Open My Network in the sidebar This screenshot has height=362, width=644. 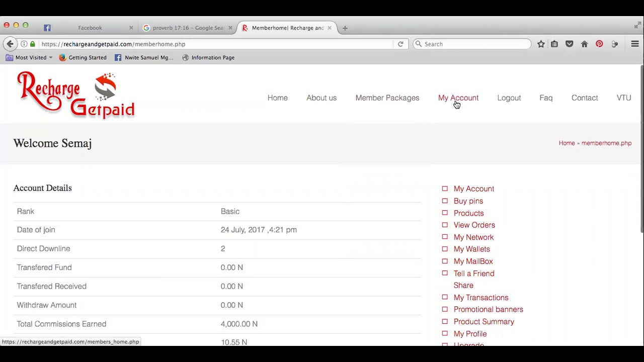click(473, 237)
